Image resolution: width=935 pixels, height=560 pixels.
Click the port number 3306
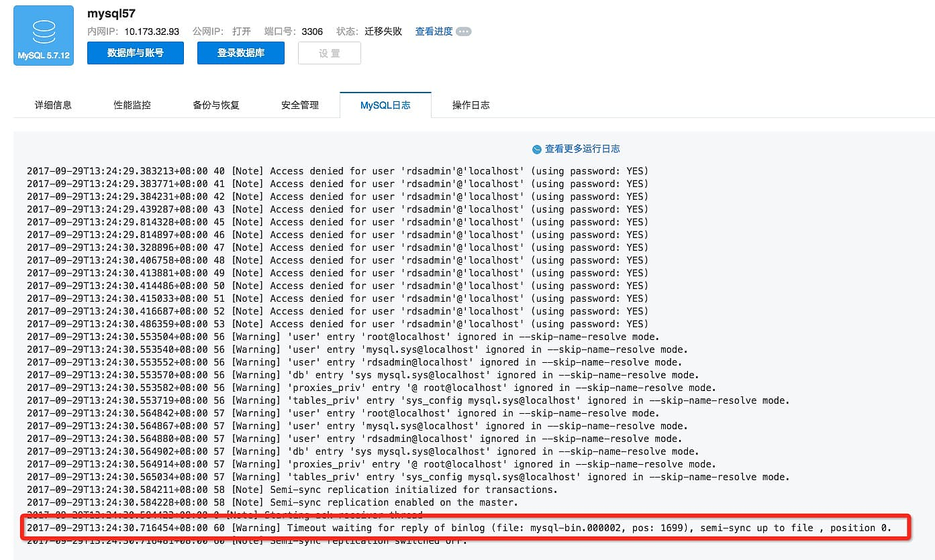point(312,32)
